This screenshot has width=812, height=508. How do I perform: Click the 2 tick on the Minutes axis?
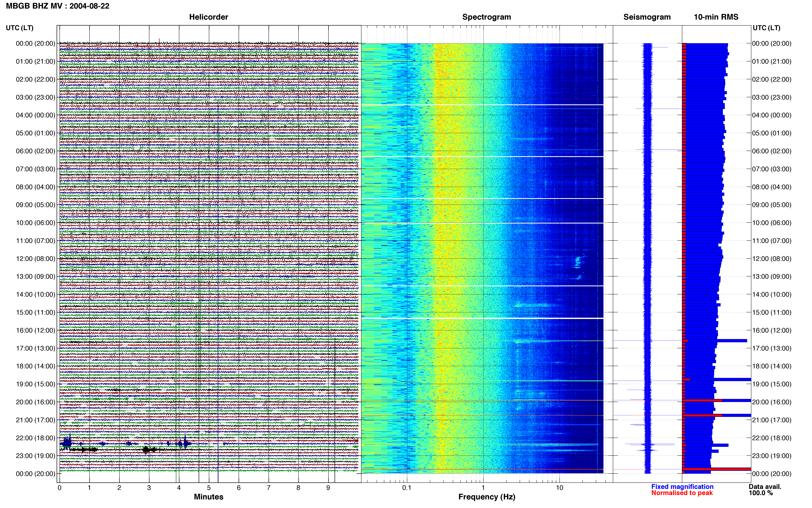(x=119, y=488)
